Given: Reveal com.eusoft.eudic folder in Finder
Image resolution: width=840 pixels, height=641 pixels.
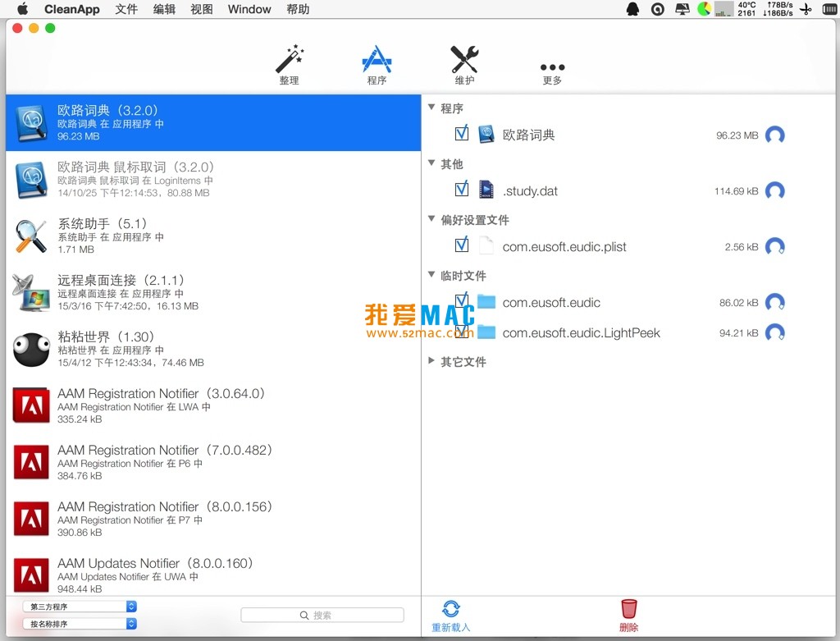Looking at the screenshot, I should [775, 302].
